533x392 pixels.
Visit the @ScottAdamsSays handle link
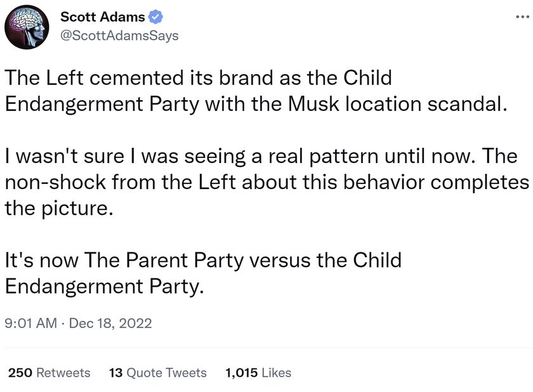pos(119,36)
